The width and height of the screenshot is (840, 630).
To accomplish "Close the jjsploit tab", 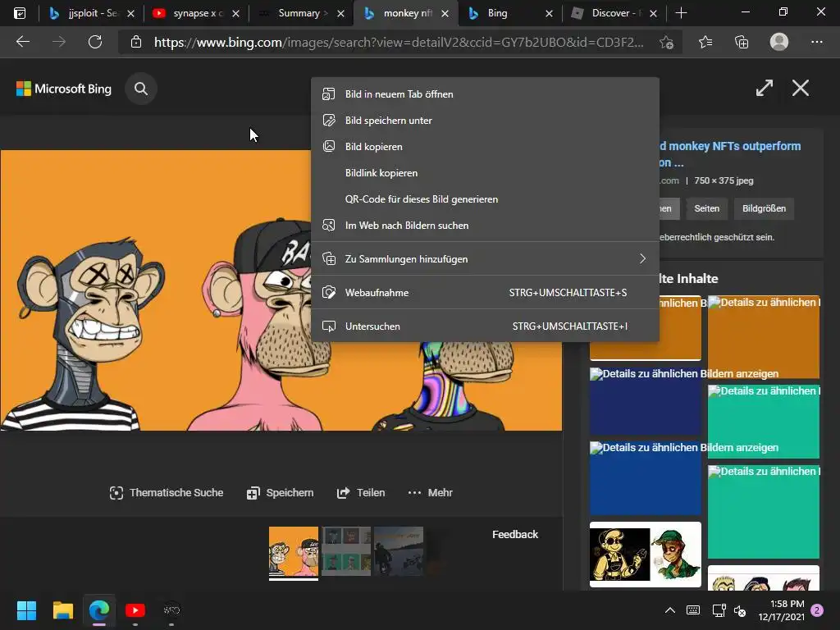I will point(130,13).
